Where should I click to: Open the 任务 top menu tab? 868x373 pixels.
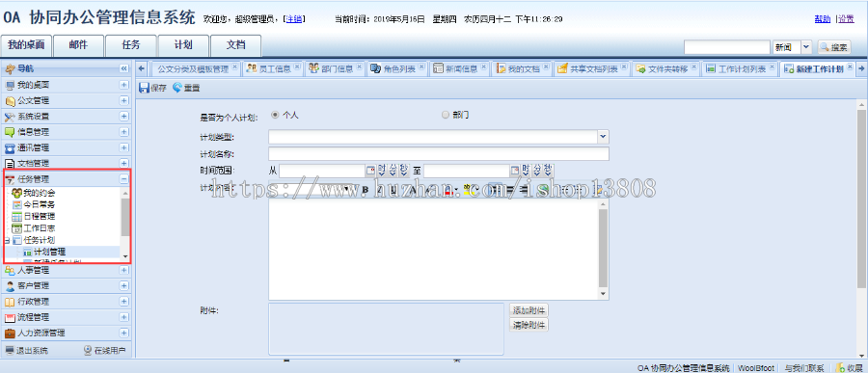tap(130, 46)
